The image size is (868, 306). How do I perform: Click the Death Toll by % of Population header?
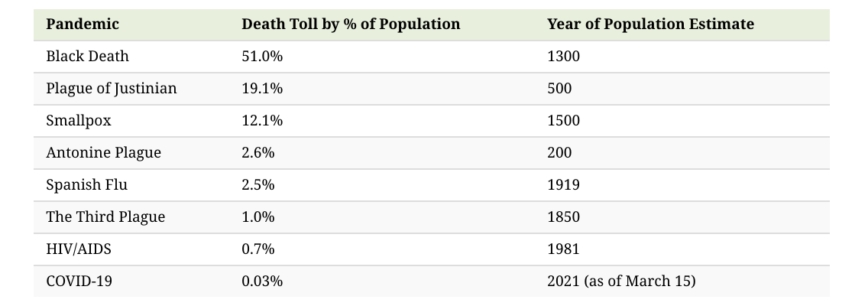(x=351, y=24)
